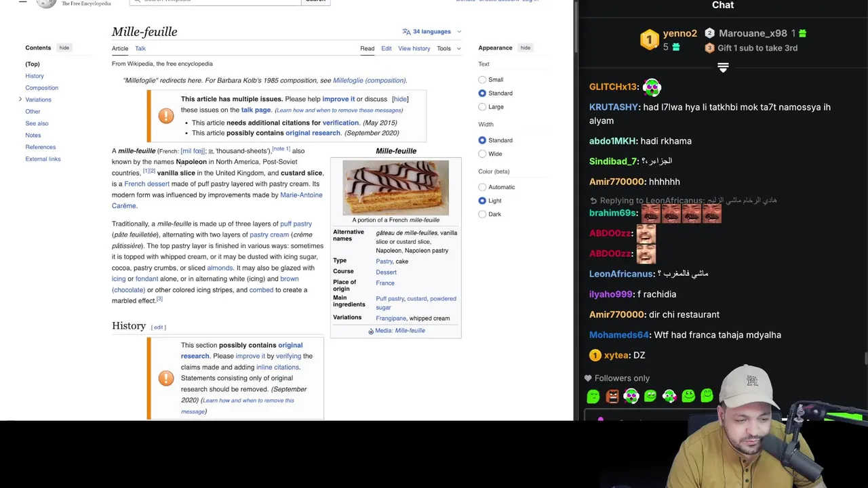The height and width of the screenshot is (488, 868).
Task: Open the hamburger main menu icon
Action: pos(22,2)
